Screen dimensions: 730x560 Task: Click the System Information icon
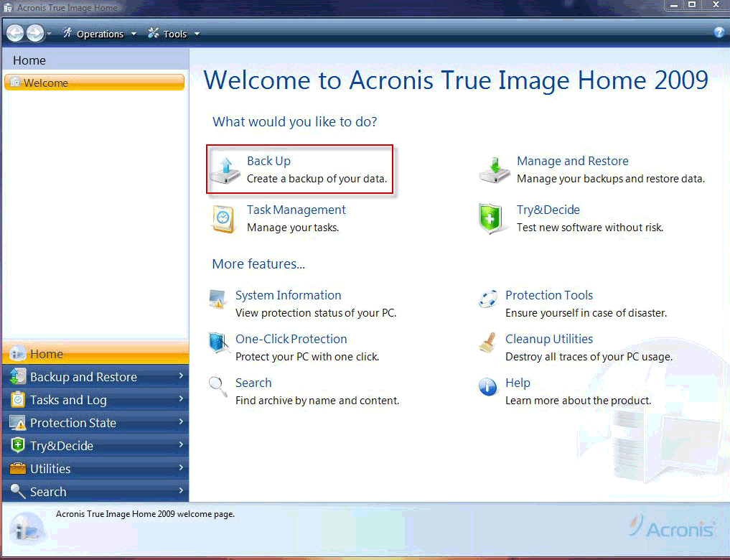click(x=217, y=299)
